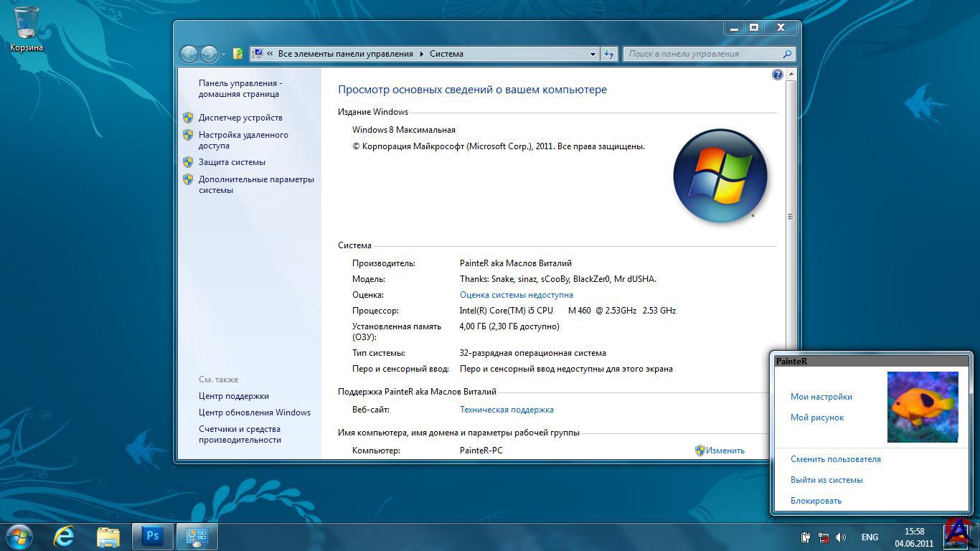Screen dimensions: 980x551
Task: Click the Forward navigation arrow button
Action: (209, 54)
